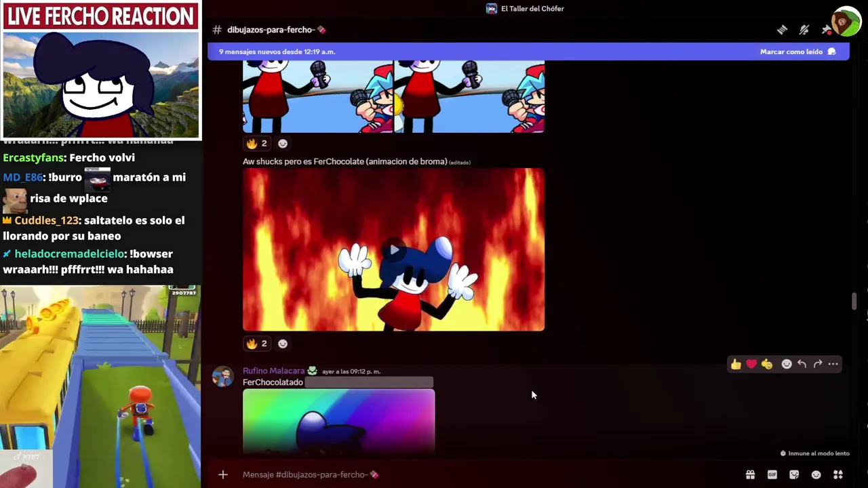Click 'Cuddles_123' username in stream chat
This screenshot has width=868, height=488.
(47, 220)
